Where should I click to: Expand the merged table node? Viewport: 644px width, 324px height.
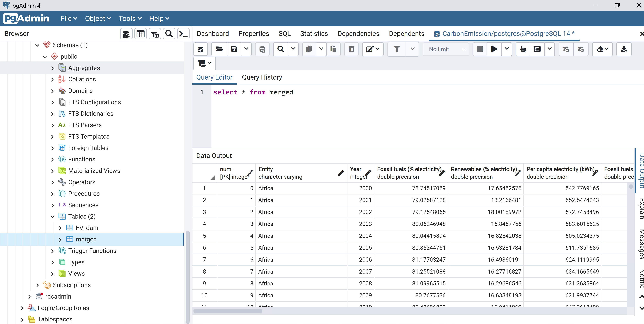click(60, 240)
